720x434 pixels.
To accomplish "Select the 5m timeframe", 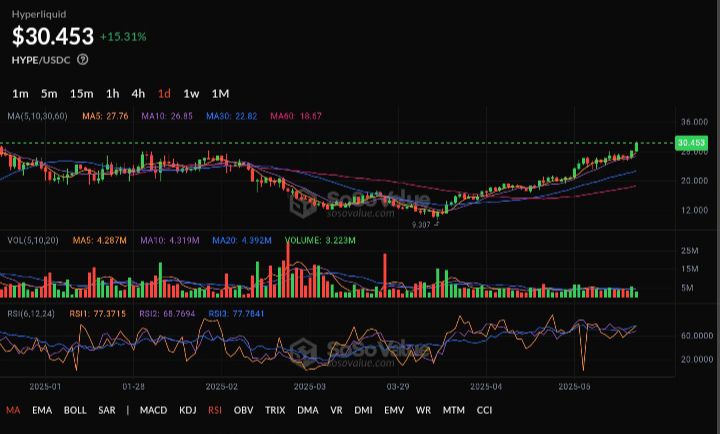I will click(x=49, y=94).
